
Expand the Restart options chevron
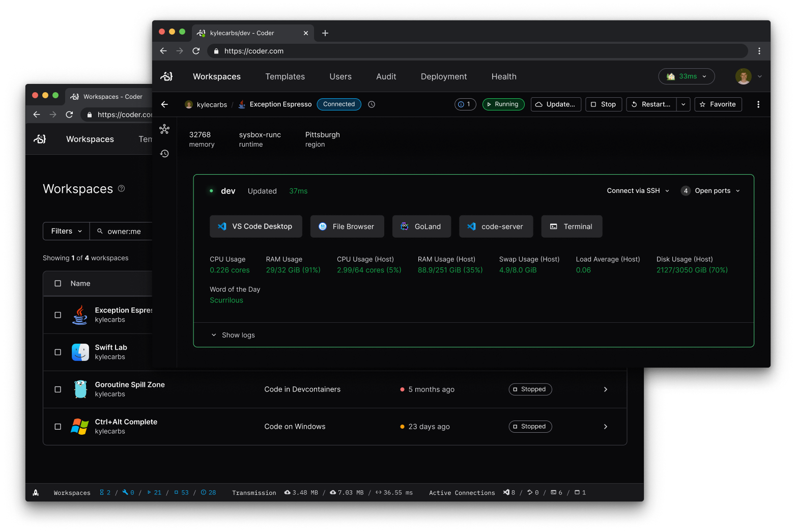tap(683, 104)
